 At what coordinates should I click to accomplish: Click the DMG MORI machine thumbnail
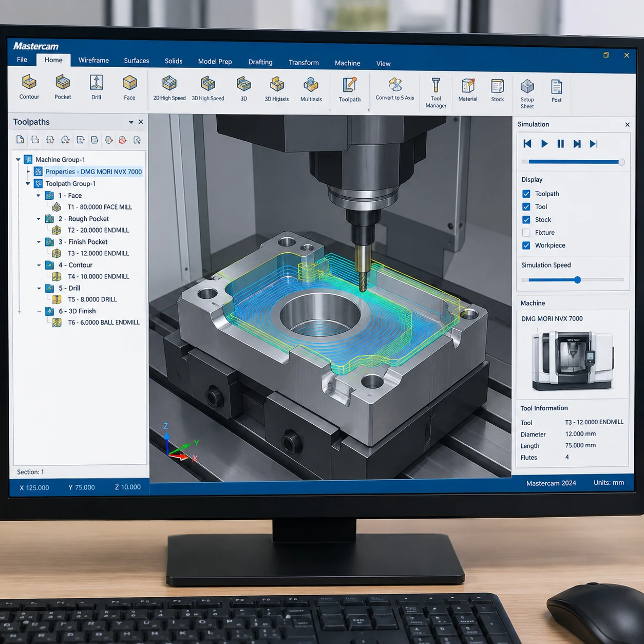573,361
